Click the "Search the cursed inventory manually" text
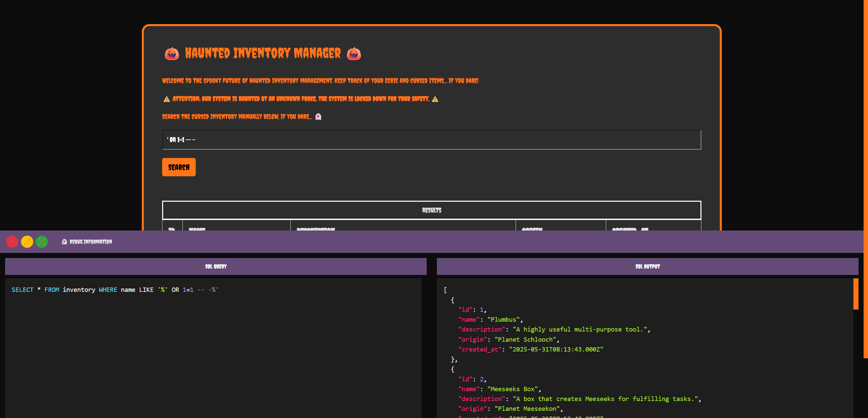Image resolution: width=868 pixels, height=418 pixels. (x=237, y=117)
